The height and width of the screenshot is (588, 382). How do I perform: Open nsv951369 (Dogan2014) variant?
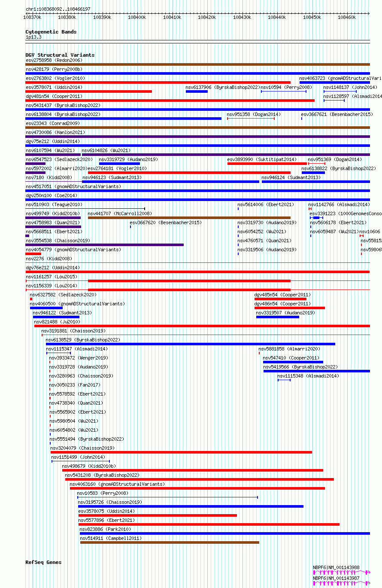click(335, 159)
